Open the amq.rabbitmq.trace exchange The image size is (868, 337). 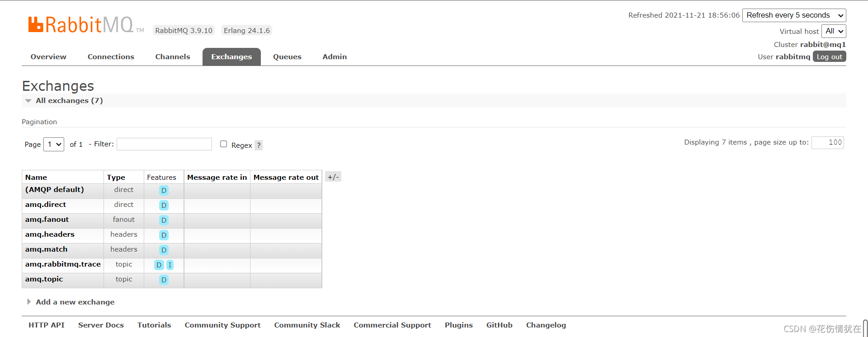click(x=63, y=264)
